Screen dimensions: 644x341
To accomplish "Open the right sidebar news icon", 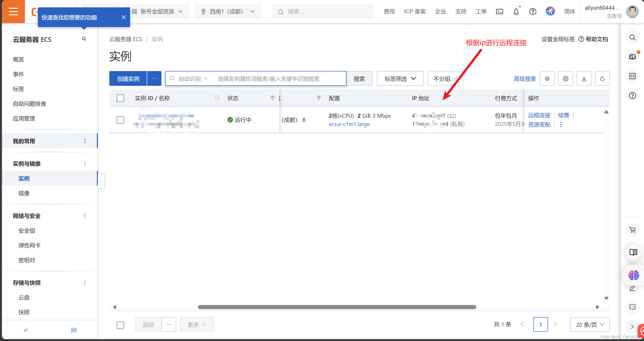I will point(632,57).
